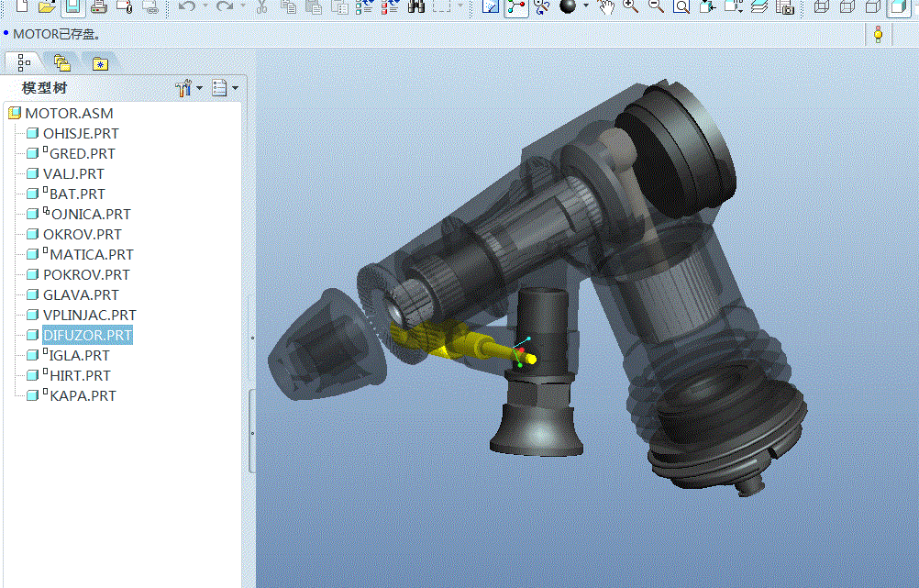Click the scissors Cut icon

pyautogui.click(x=261, y=7)
